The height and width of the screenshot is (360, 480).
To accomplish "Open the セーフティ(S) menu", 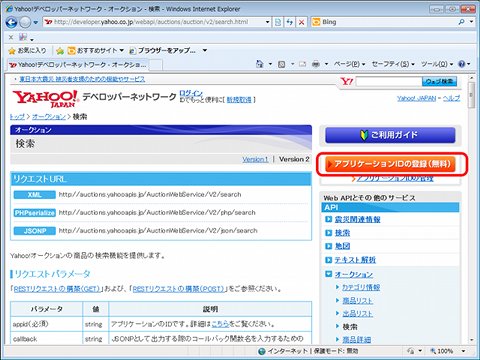I will (393, 64).
